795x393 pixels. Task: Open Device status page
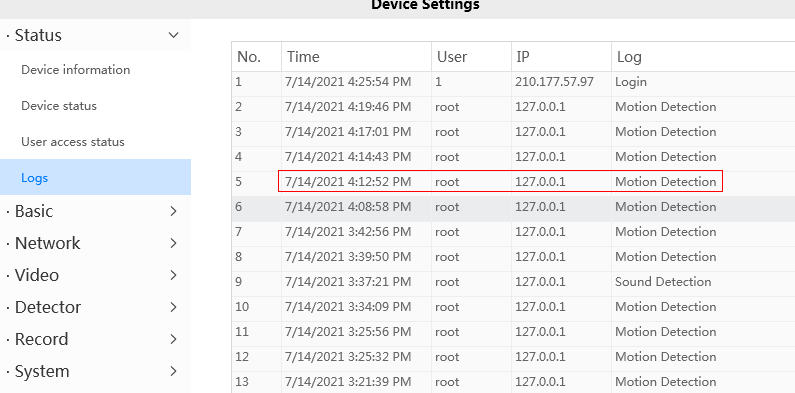59,106
